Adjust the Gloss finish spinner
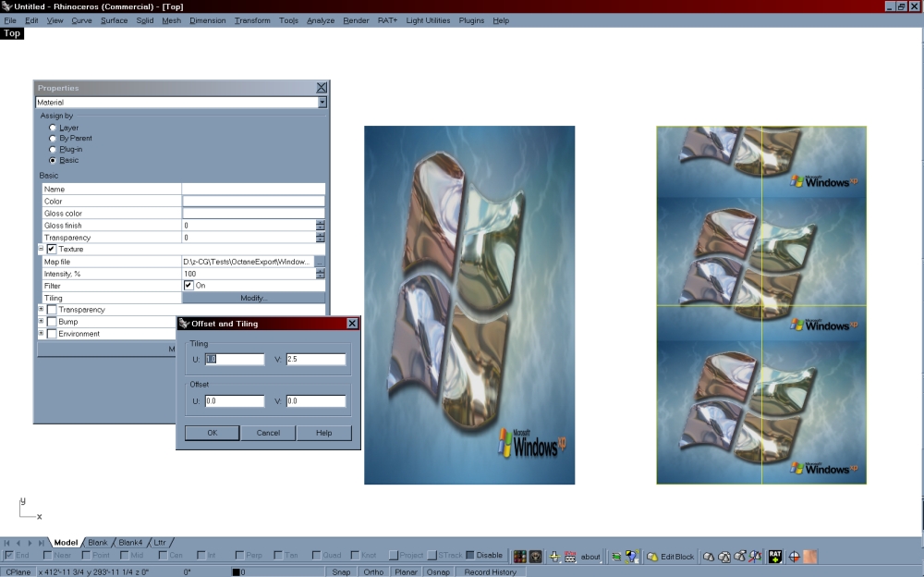Screen dimensions: 924x577 (320, 226)
